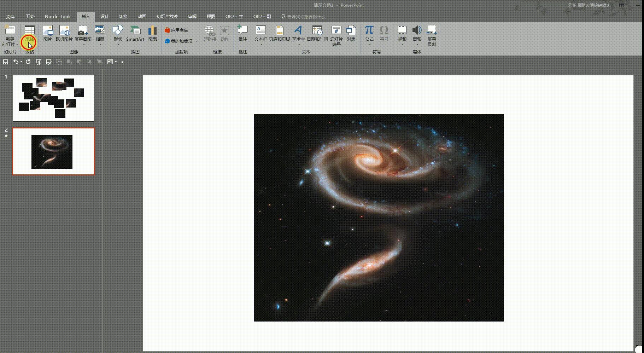Click the 'Tell me' search box
644x353 pixels.
306,17
